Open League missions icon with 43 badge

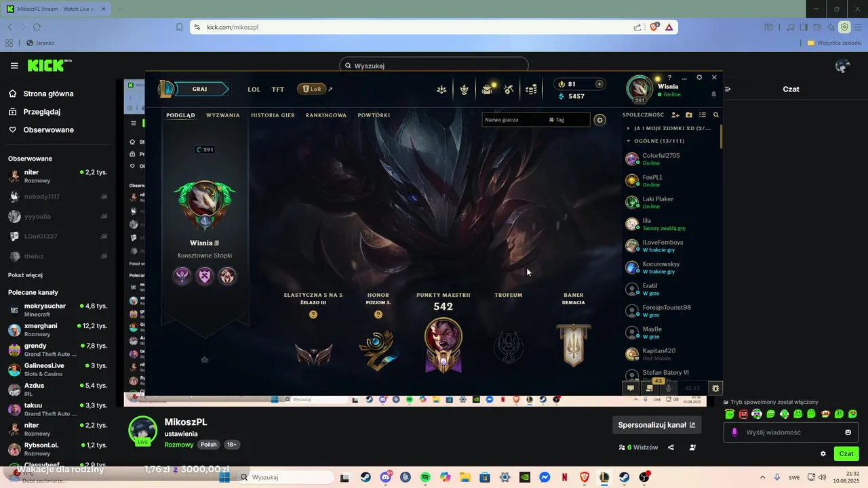click(x=650, y=388)
